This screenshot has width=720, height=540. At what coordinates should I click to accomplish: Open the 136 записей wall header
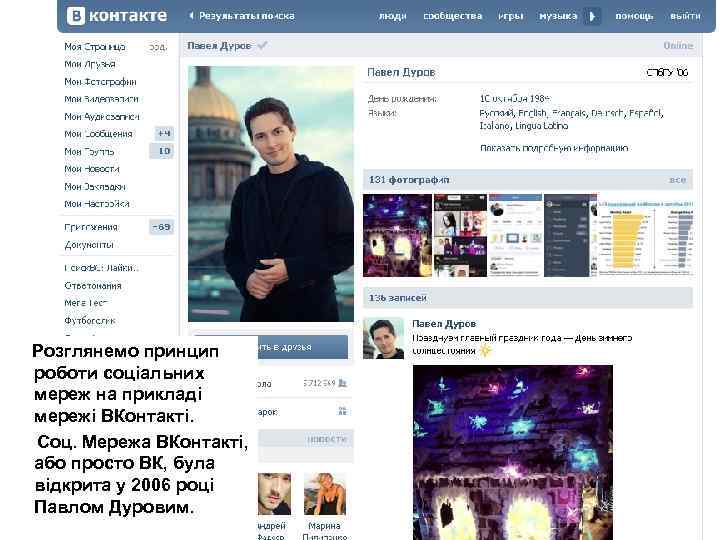coord(528,298)
